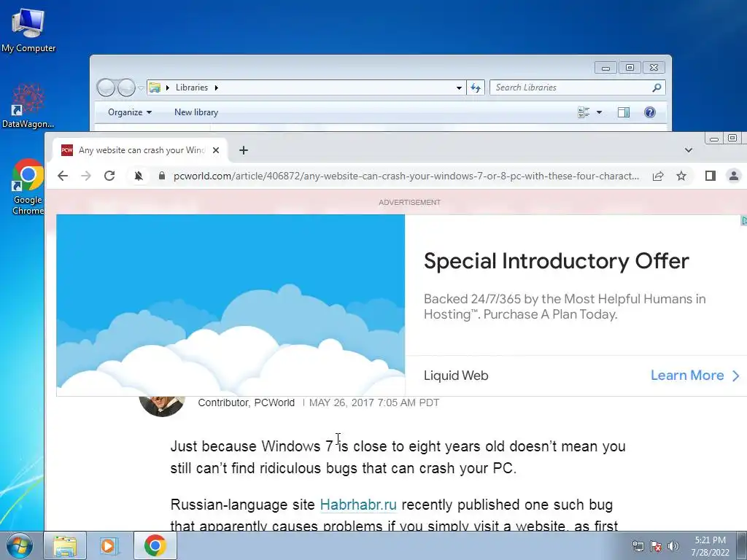Click the cloud banner ad image

tap(231, 305)
